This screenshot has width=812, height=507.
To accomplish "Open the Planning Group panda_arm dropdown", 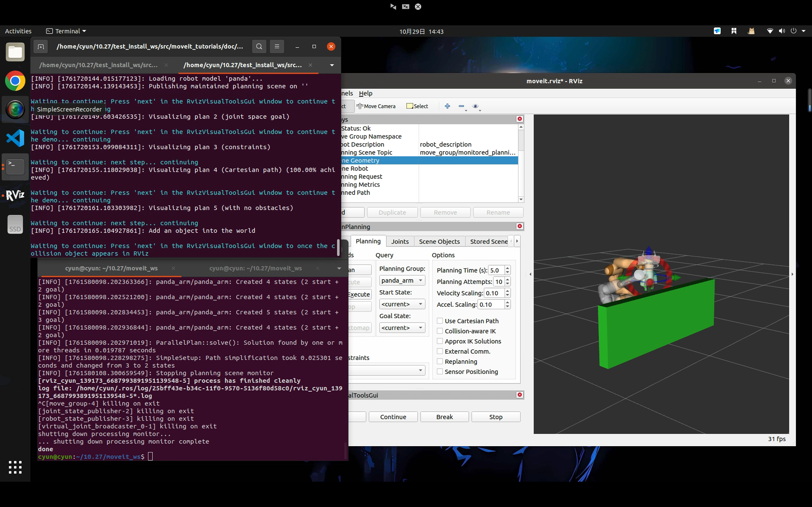I will point(402,280).
